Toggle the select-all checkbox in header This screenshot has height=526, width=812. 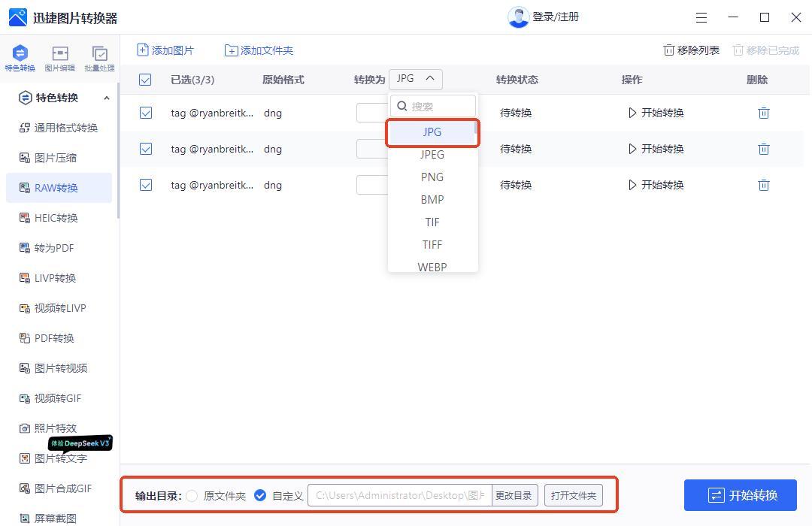coord(146,80)
